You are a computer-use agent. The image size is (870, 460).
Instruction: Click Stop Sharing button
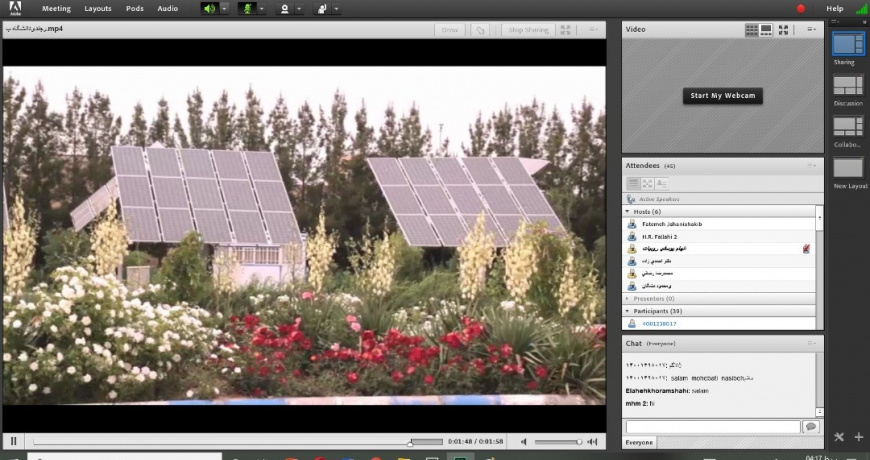[528, 30]
